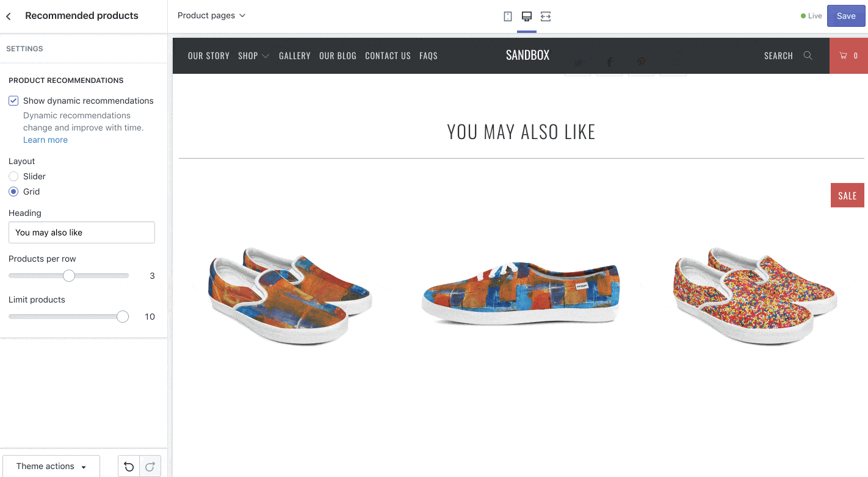
Task: Click the Heading text field
Action: (82, 232)
